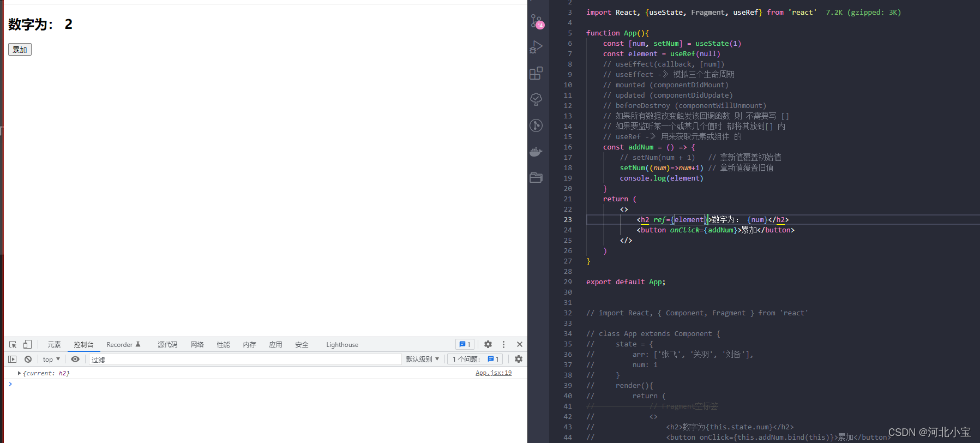
Task: Open the timeline/history activity icon
Action: tap(537, 125)
